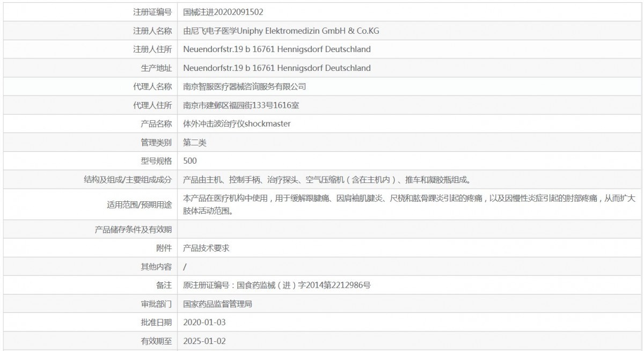Viewport: 644px width, 351px height.
Task: Click the label 附件
Action: click(x=164, y=248)
